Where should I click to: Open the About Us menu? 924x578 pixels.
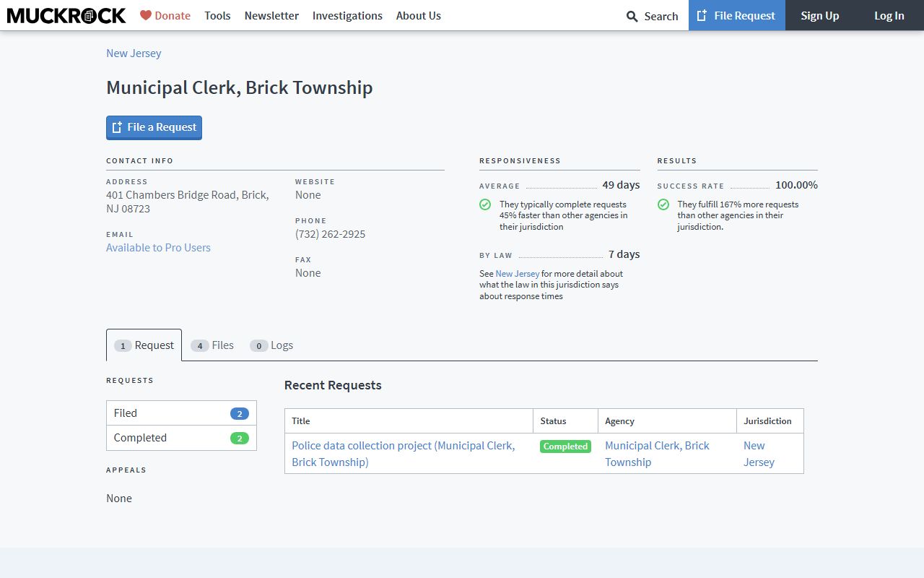[x=418, y=15]
